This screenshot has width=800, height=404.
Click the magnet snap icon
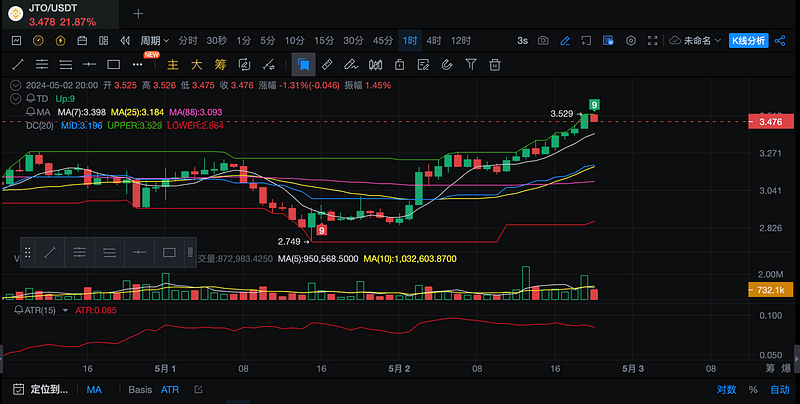[x=447, y=64]
